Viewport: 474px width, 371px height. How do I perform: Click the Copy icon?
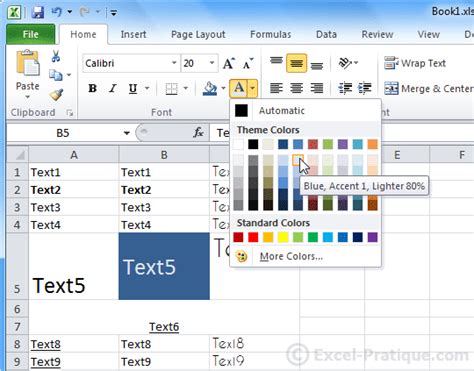click(x=56, y=75)
